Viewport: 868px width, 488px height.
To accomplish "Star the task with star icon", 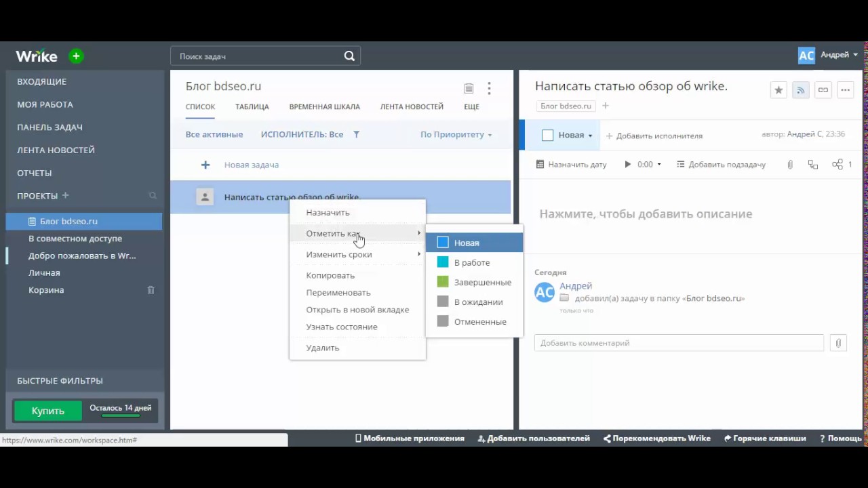I will (778, 89).
